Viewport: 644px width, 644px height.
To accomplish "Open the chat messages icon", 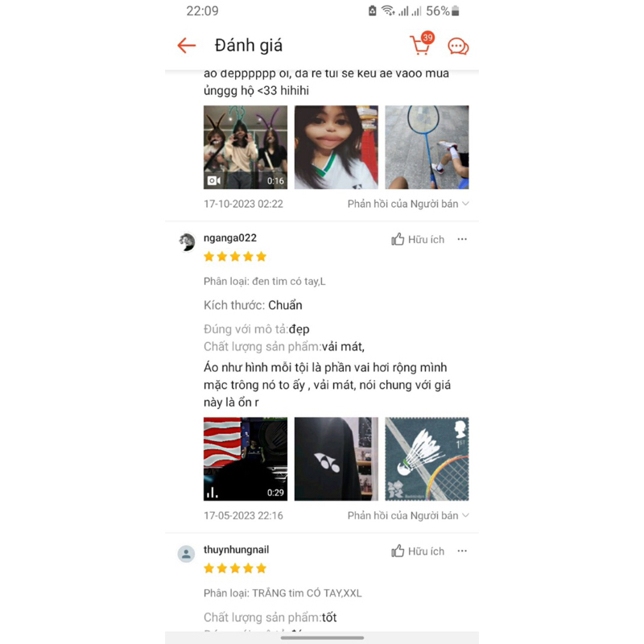I will [458, 47].
